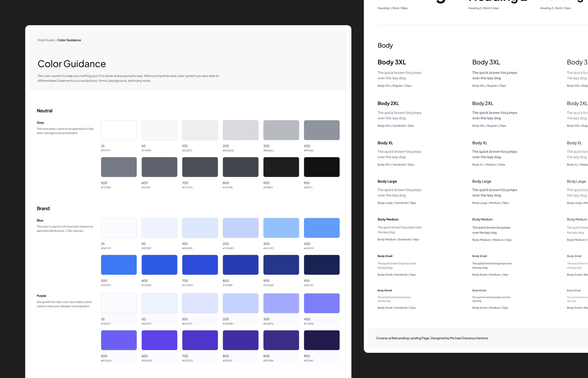Select the Blue 800 #283BB1 swatch
Image resolution: width=588 pixels, height=378 pixels.
tap(240, 265)
